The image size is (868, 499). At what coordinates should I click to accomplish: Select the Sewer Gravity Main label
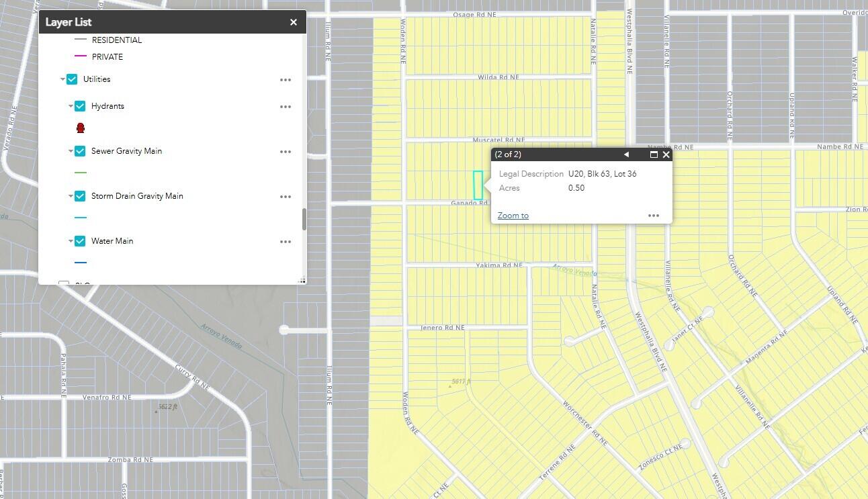click(x=127, y=151)
